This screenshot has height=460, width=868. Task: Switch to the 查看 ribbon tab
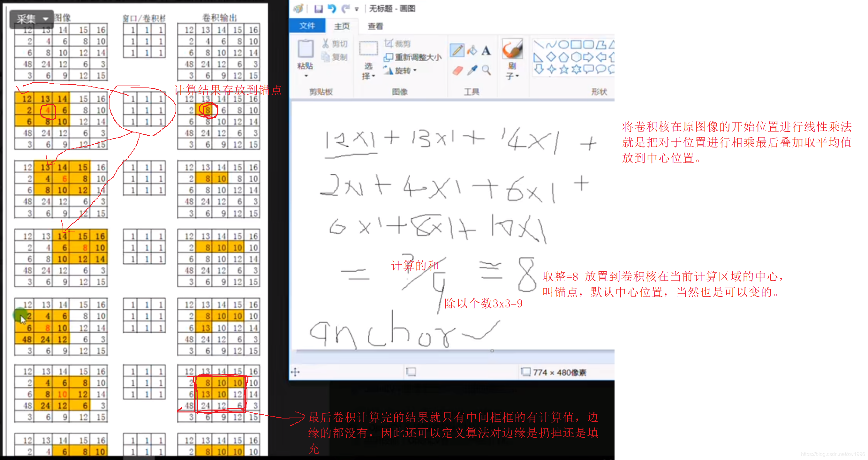pos(375,26)
